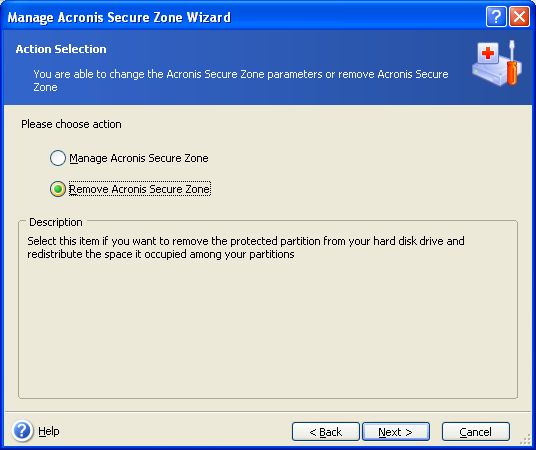The image size is (536, 450).
Task: Click the 'Remove Acronis Secure Zone' option label
Action: tap(139, 189)
